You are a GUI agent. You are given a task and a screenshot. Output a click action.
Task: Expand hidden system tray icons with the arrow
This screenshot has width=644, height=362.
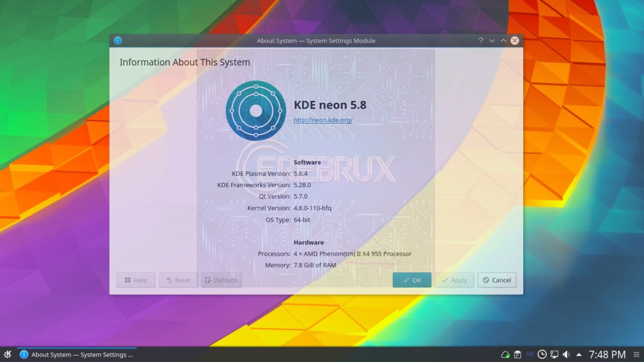579,354
